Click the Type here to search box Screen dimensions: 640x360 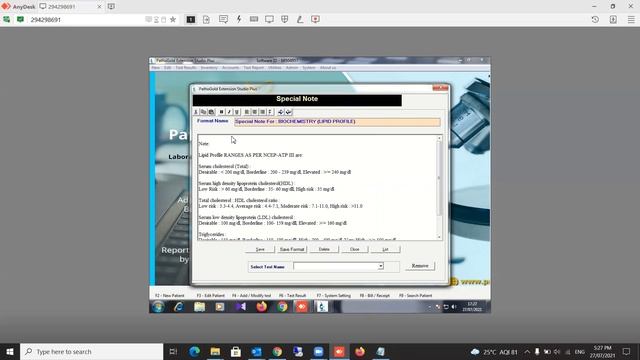coord(91,351)
